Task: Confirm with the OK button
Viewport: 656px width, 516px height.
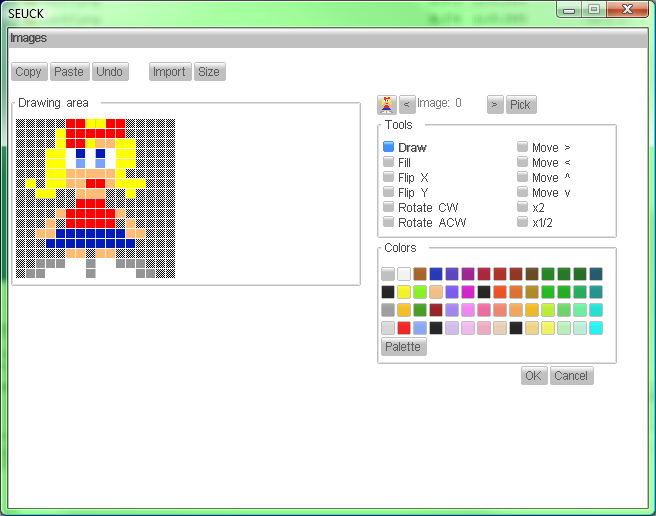Action: 534,375
